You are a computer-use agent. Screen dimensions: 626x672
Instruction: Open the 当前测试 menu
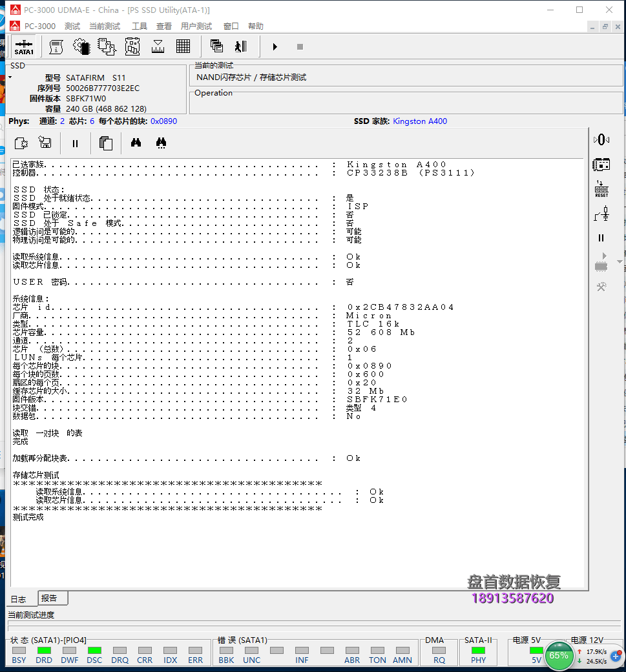coord(105,26)
